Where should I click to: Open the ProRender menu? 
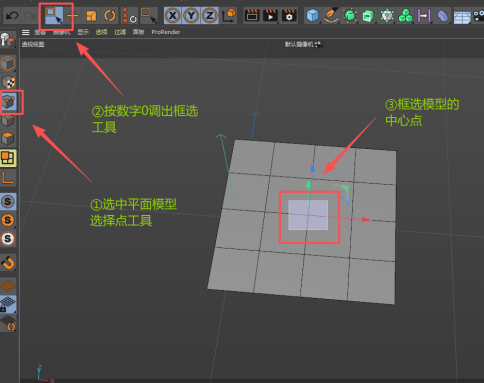click(x=166, y=32)
